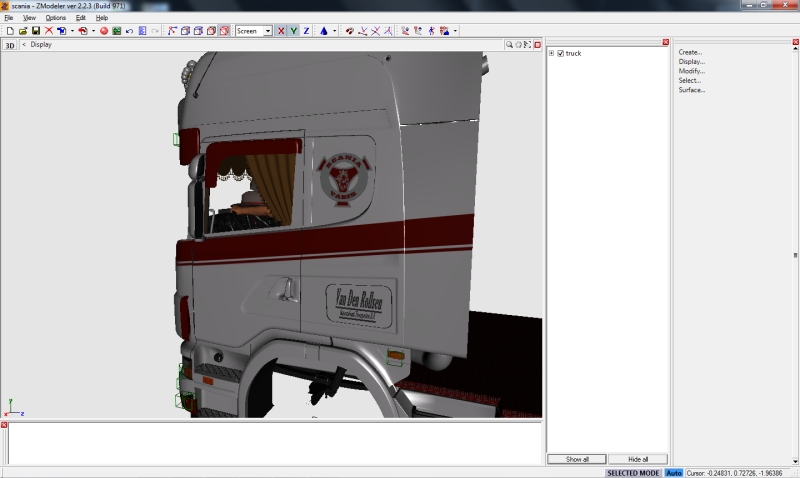Click the Open folder toolbar icon
This screenshot has width=800, height=478.
point(22,31)
